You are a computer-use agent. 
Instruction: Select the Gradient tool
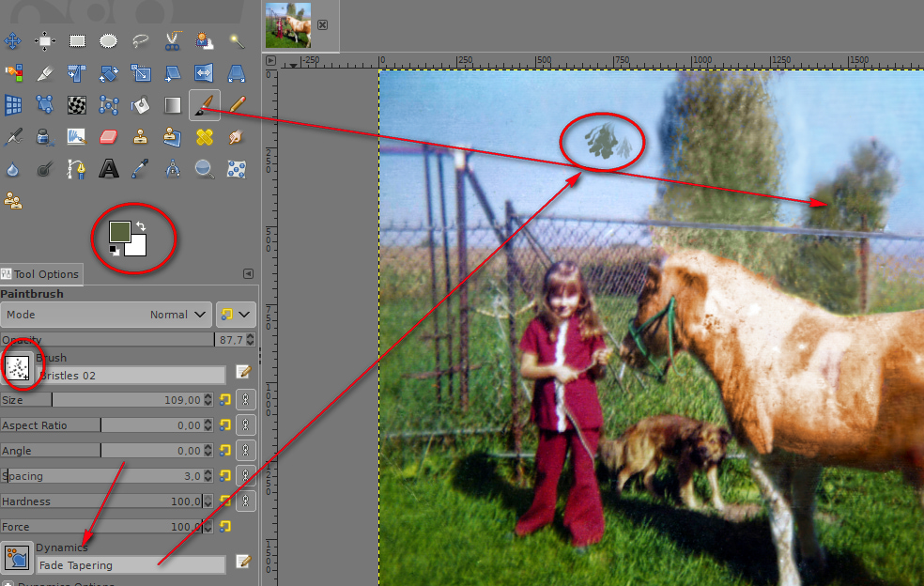(x=172, y=105)
